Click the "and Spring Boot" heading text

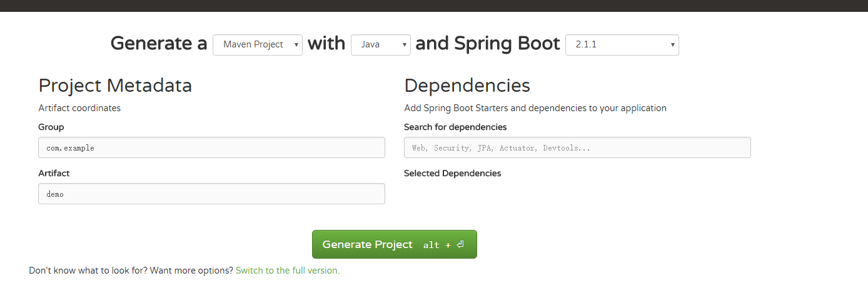pyautogui.click(x=487, y=44)
